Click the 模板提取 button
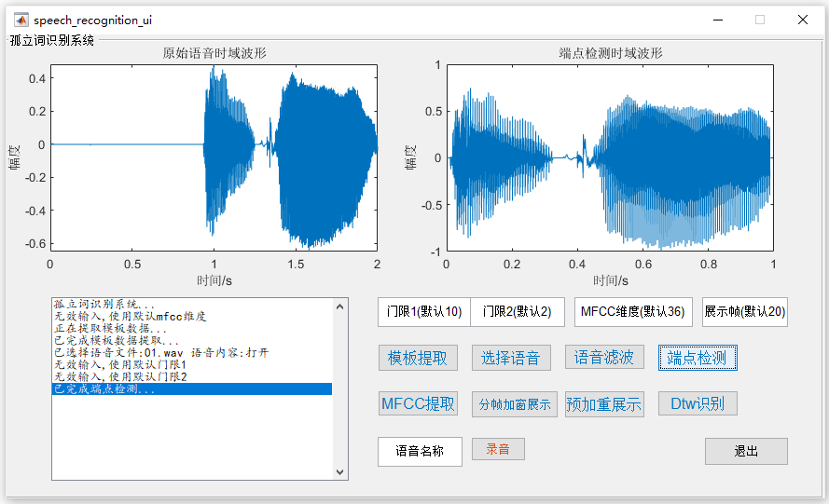829x504 pixels. tap(418, 358)
